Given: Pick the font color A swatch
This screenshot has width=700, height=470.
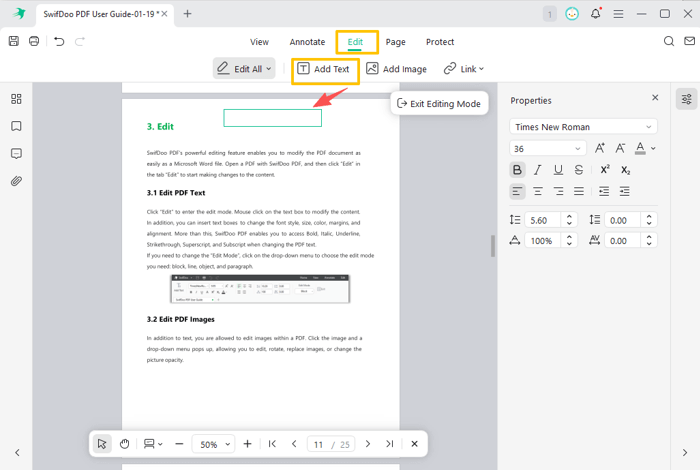Looking at the screenshot, I should 640,148.
